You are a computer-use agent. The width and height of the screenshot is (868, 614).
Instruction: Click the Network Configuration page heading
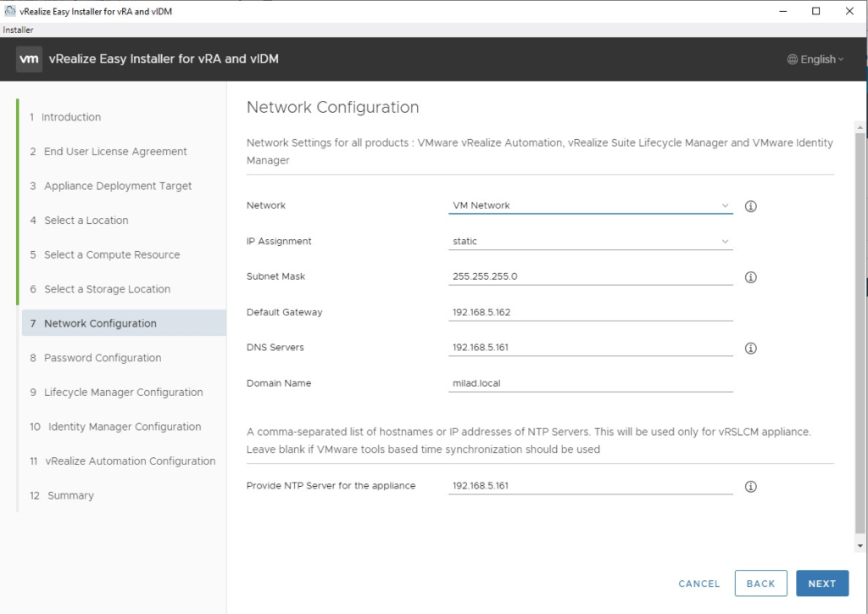click(x=332, y=107)
